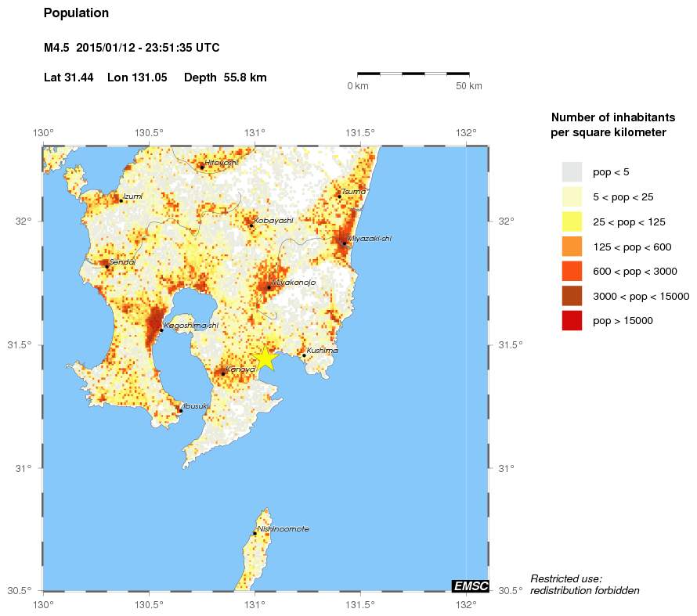
Task: Click the Sendai city dot
Action: 107,265
